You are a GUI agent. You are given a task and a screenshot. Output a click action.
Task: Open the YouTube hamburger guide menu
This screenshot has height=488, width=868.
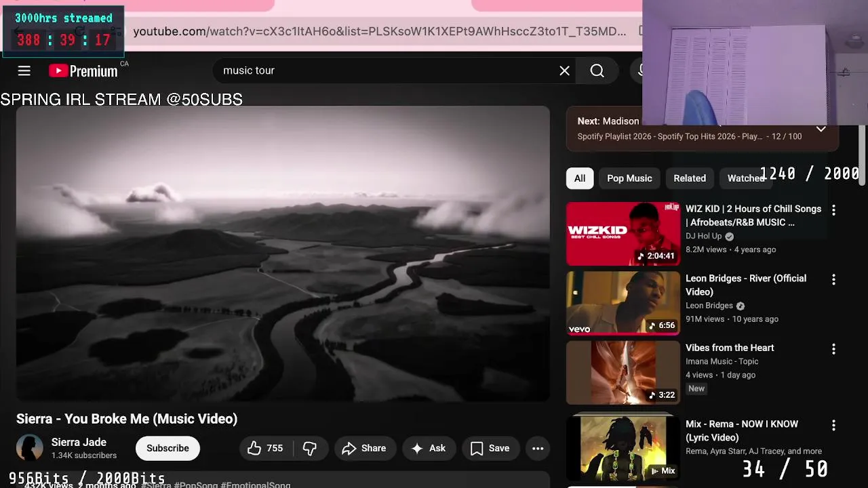[x=24, y=70]
